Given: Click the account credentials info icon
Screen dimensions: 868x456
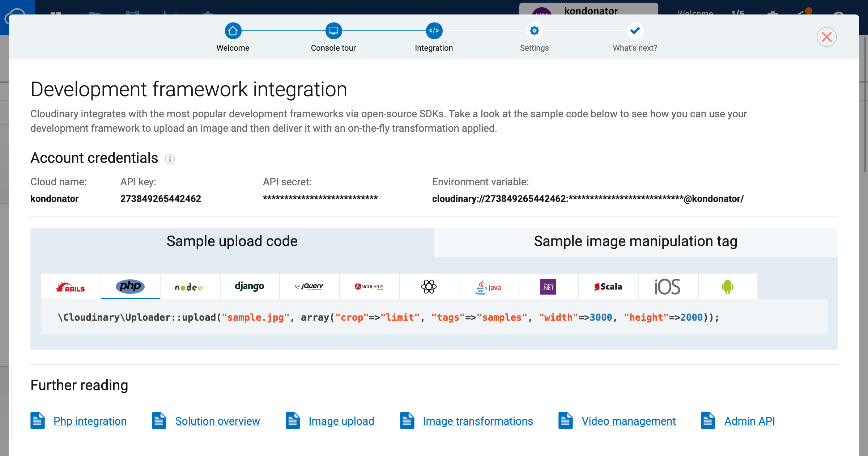Looking at the screenshot, I should [x=170, y=159].
